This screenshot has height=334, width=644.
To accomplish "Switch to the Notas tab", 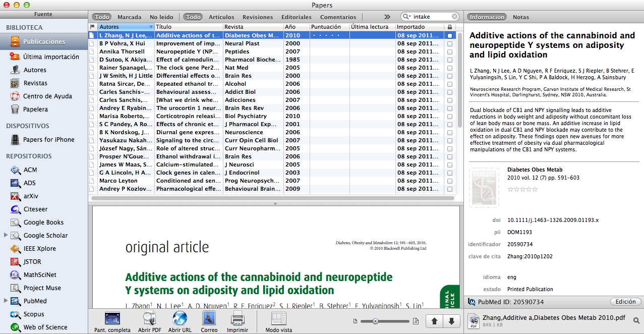I will click(x=521, y=17).
